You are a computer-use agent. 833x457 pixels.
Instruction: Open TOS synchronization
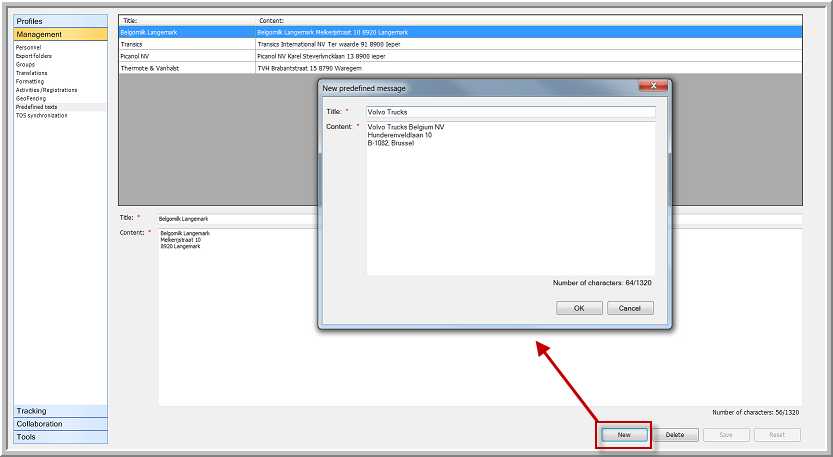pos(42,115)
